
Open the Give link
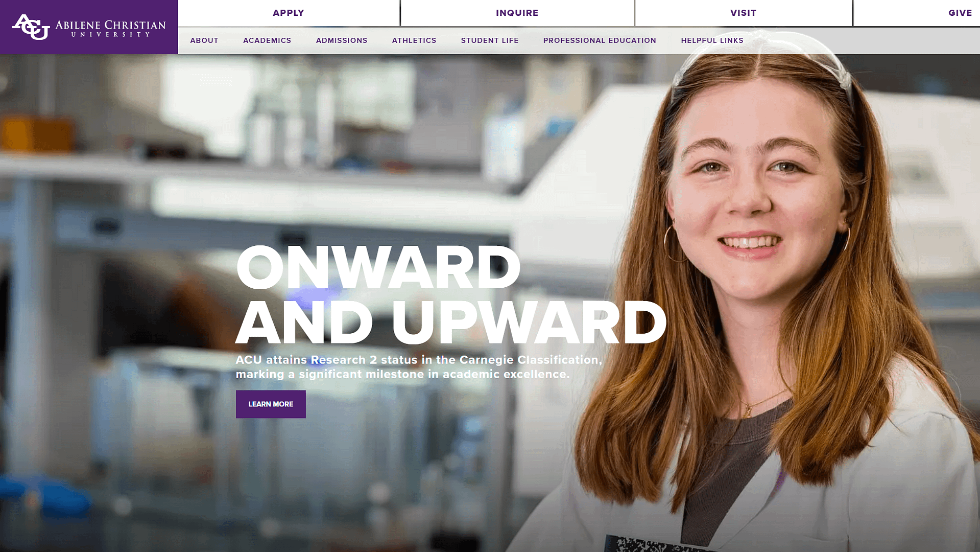click(x=960, y=13)
